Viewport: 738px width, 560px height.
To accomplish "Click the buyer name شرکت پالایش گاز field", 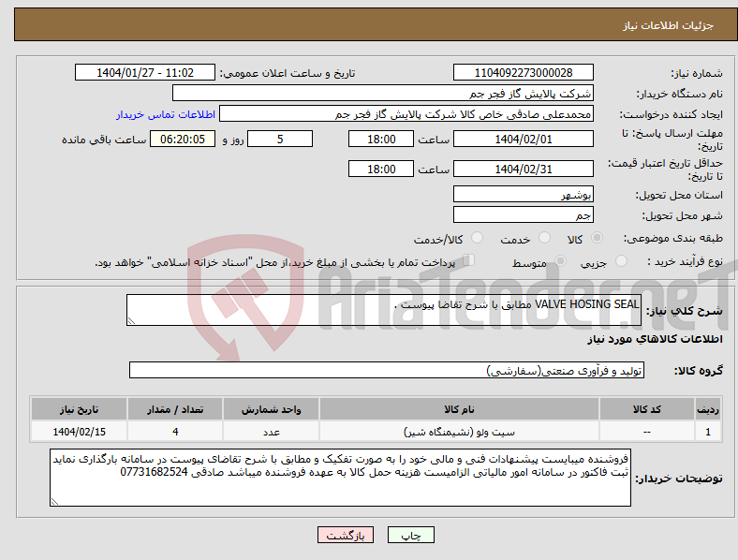I will pos(383,93).
